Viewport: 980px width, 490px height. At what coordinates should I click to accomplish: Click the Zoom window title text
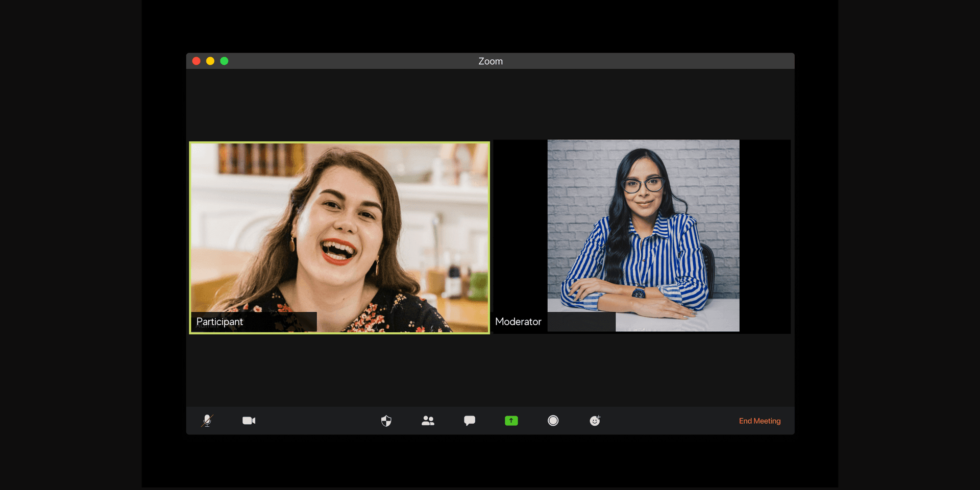pos(490,61)
